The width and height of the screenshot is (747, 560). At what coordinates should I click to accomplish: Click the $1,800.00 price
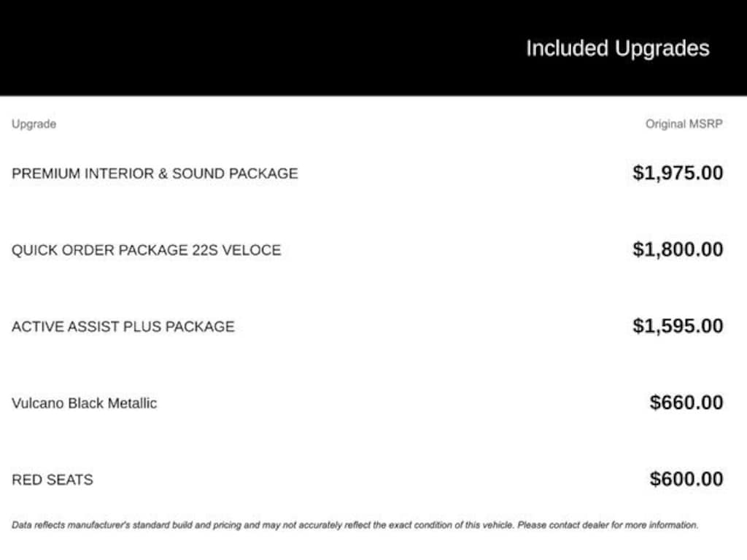click(678, 249)
